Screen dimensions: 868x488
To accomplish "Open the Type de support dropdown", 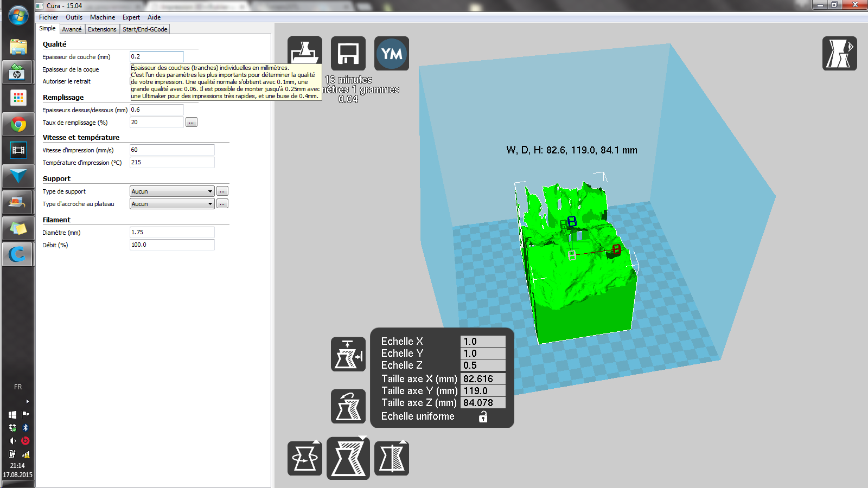I will point(172,191).
